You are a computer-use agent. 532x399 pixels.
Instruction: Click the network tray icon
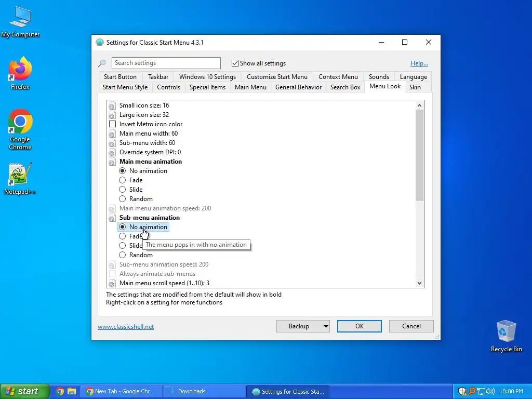click(481, 391)
